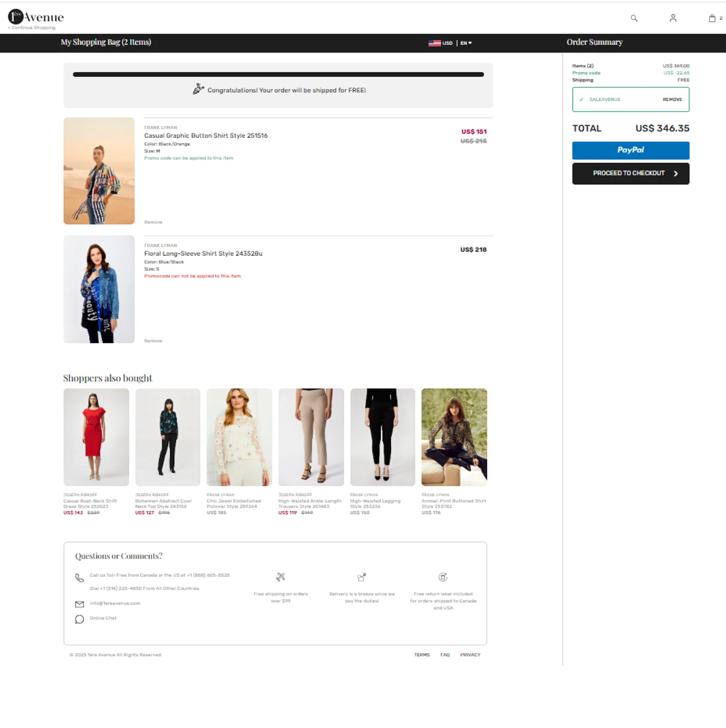Viewport: 726px width, 728px height.
Task: Open Floral Long-Sleeve Shirt Style 243528u title
Action: (203, 253)
